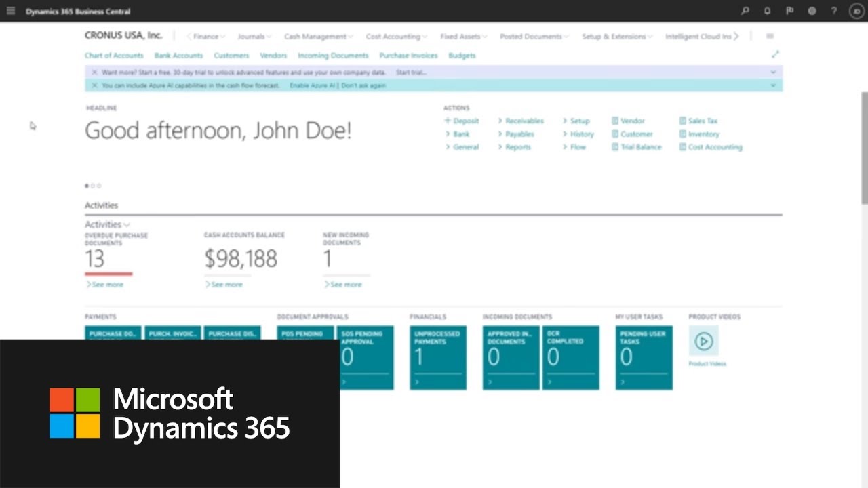Expand the Setup actions group
Screen dimensions: 868x488
(576, 121)
